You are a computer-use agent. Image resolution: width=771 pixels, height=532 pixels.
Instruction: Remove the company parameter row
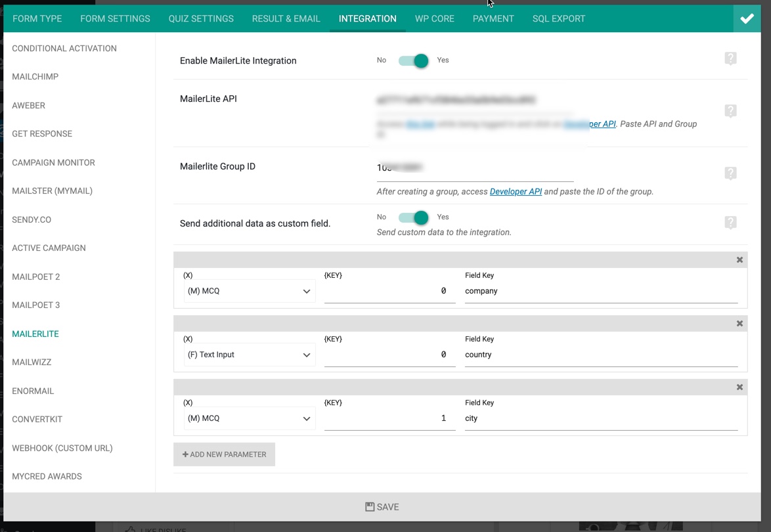pos(739,260)
